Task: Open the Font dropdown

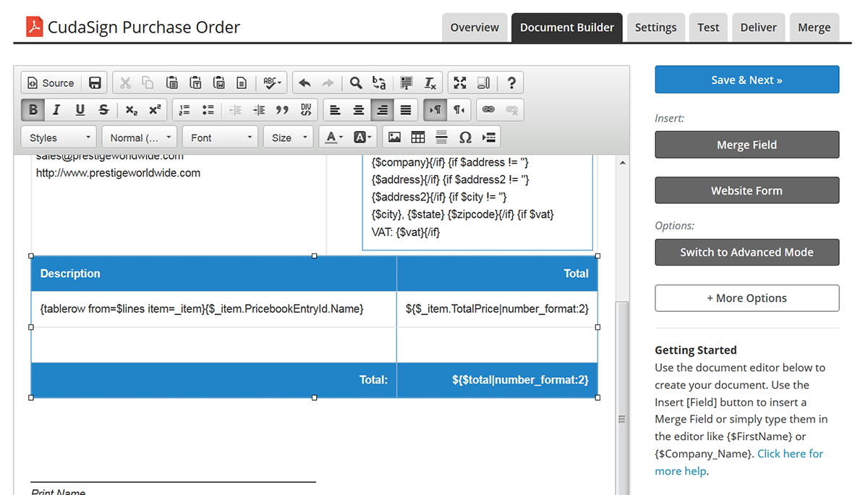Action: 220,137
